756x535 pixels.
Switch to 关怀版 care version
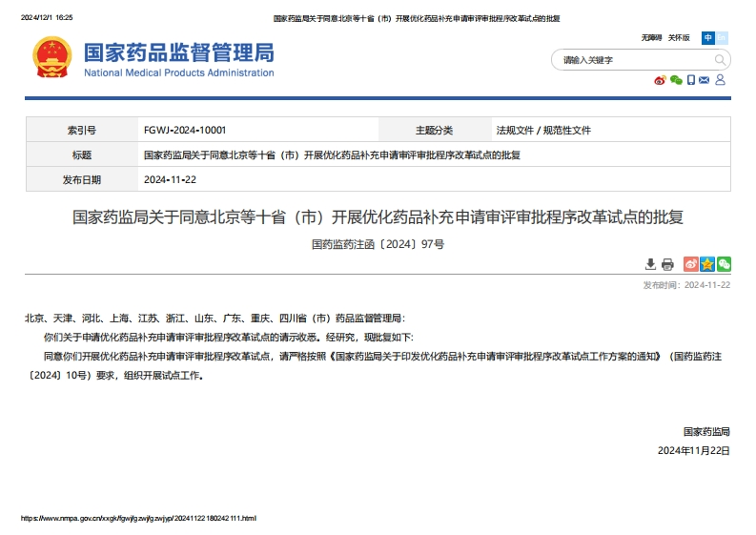678,38
